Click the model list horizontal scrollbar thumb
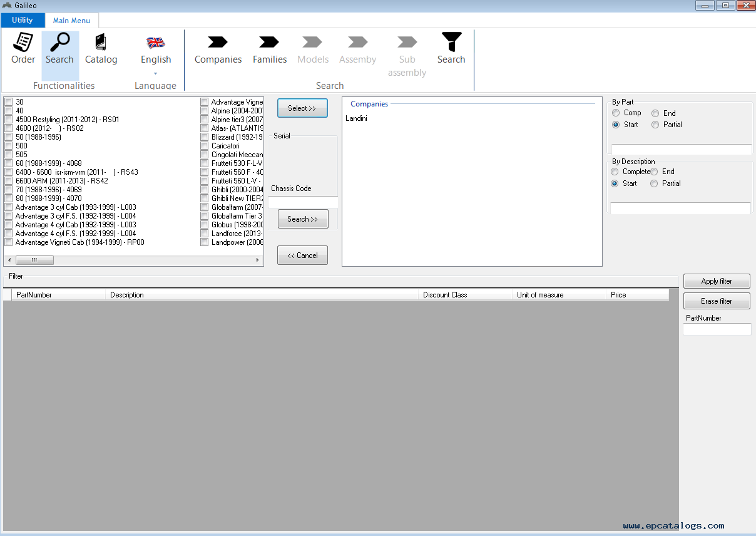Viewport: 756px width, 536px height. tap(34, 260)
